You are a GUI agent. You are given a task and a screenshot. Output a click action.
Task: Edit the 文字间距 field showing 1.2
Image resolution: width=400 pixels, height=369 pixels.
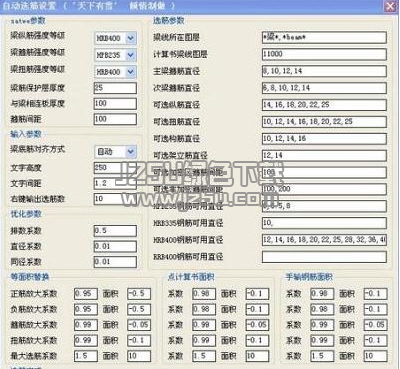pos(115,184)
